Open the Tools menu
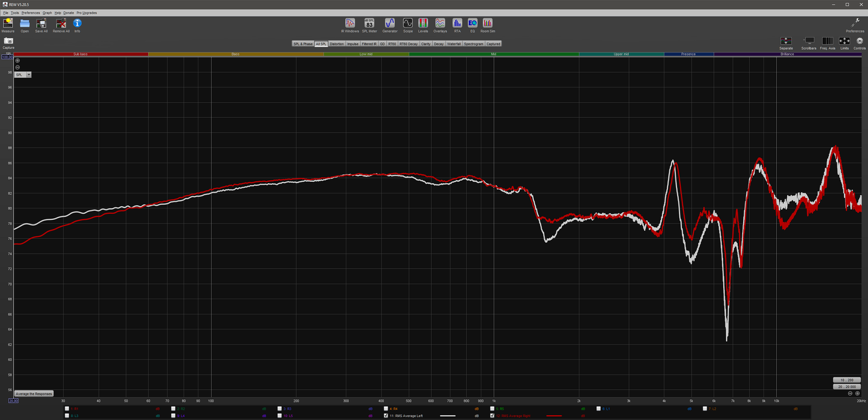This screenshot has height=420, width=868. (x=15, y=12)
